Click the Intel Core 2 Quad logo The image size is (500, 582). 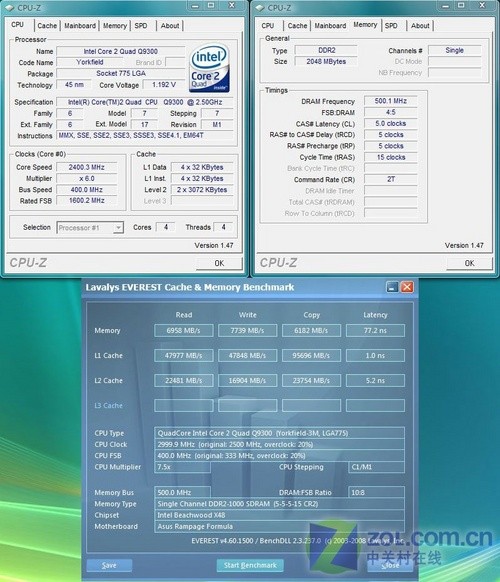point(209,68)
